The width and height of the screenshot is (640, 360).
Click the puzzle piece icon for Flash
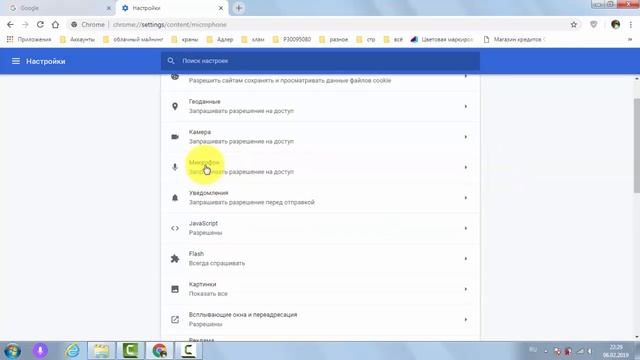tap(175, 258)
